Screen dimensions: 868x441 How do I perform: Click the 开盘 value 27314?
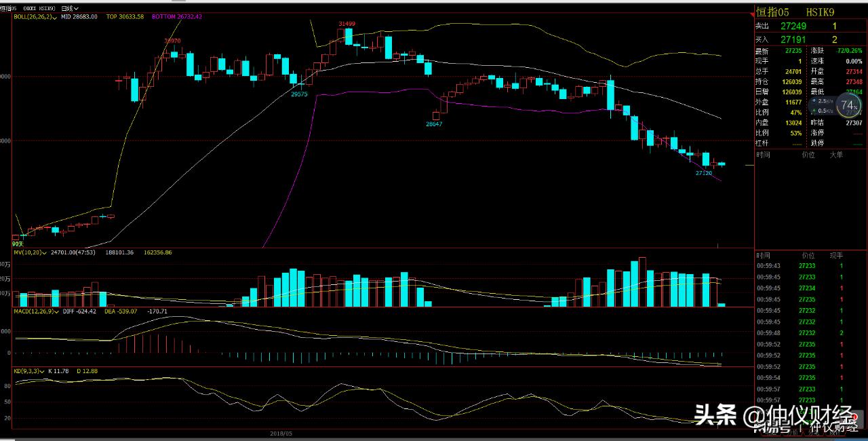tap(854, 71)
